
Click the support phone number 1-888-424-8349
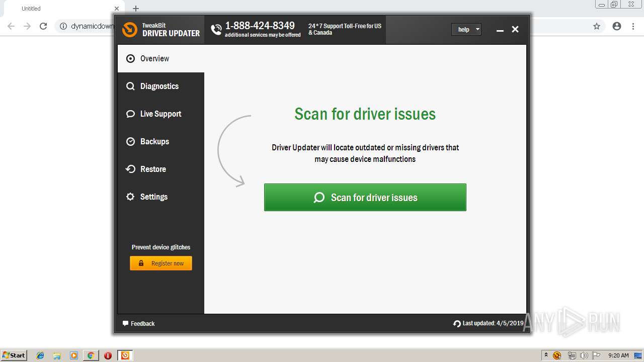[260, 26]
